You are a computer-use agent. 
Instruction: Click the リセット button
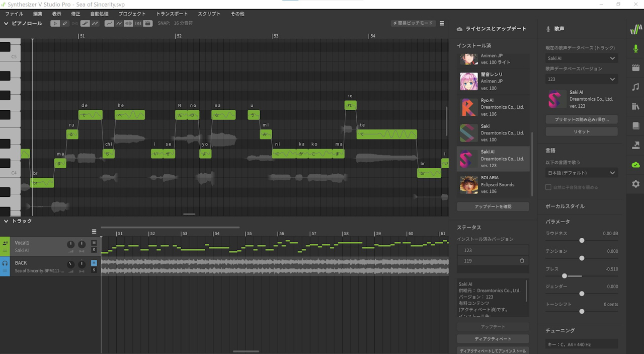point(582,131)
